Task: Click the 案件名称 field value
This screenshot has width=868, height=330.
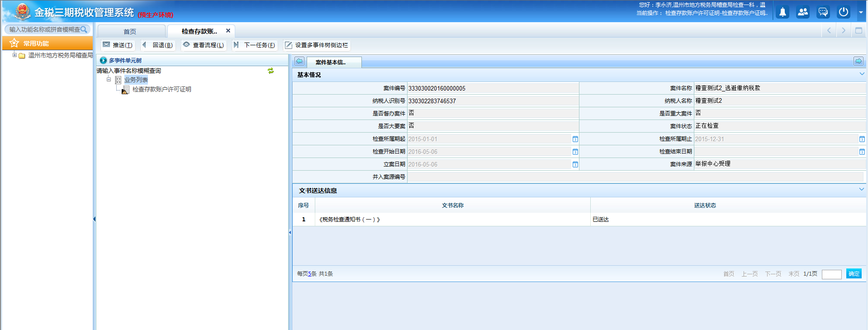Action: pyautogui.click(x=780, y=88)
